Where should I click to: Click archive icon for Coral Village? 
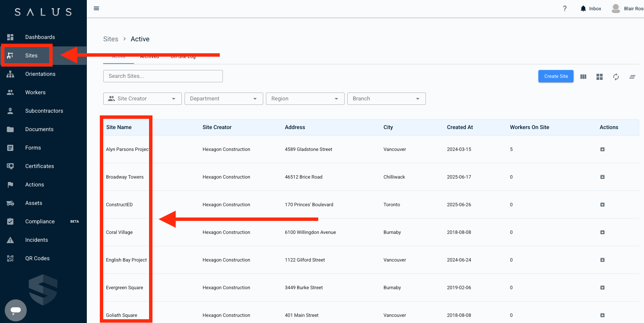point(602,232)
